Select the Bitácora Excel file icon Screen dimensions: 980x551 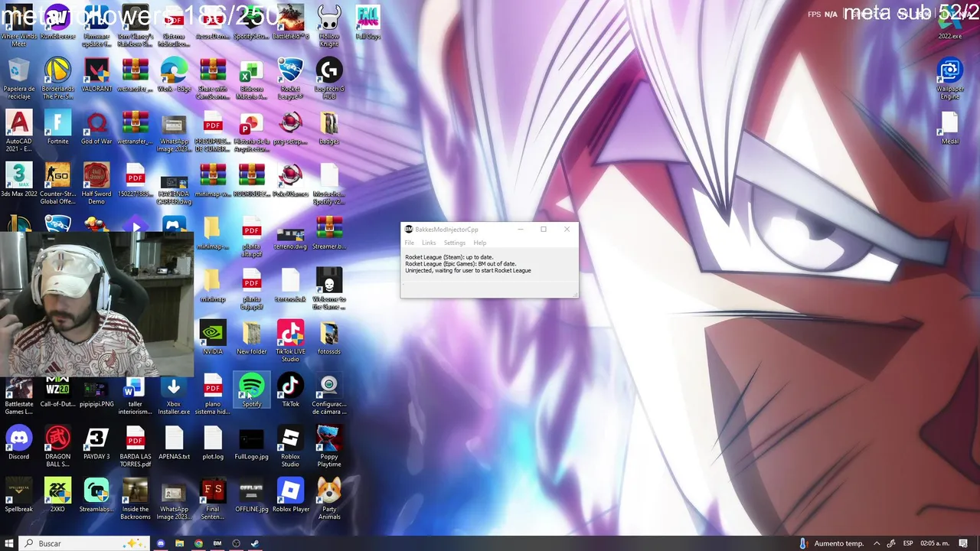pos(251,79)
